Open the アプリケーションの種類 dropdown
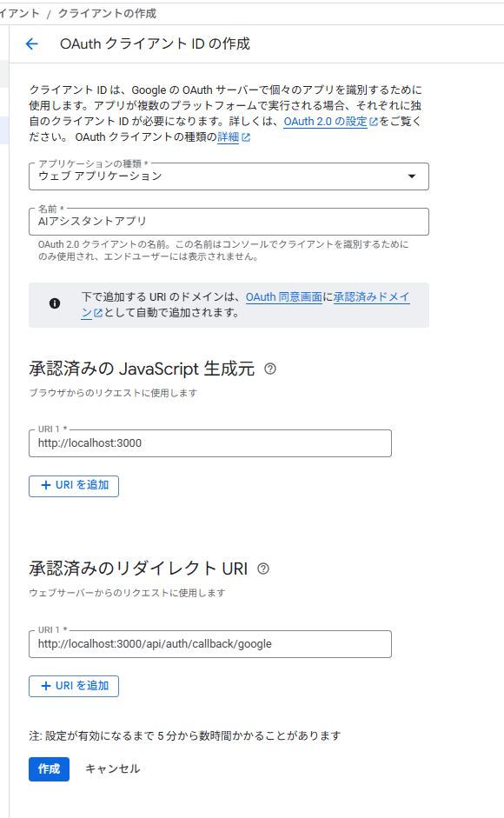The width and height of the screenshot is (504, 818). pyautogui.click(x=229, y=176)
